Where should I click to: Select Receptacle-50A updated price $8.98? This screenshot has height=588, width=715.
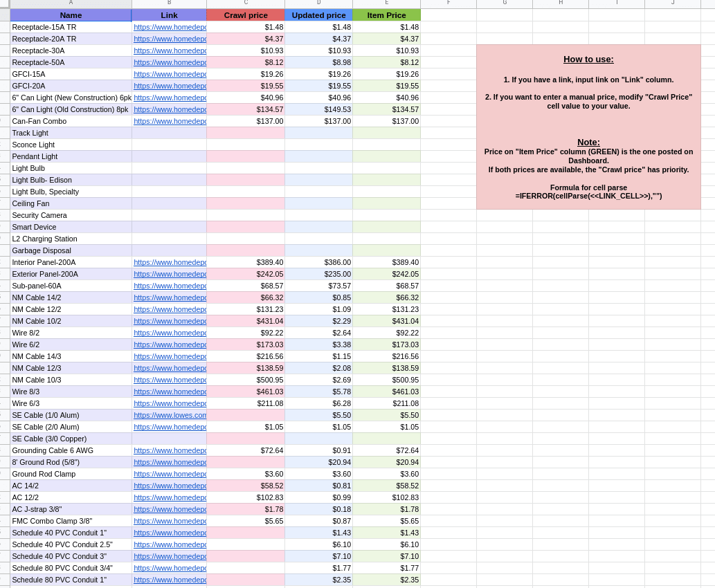coord(319,62)
